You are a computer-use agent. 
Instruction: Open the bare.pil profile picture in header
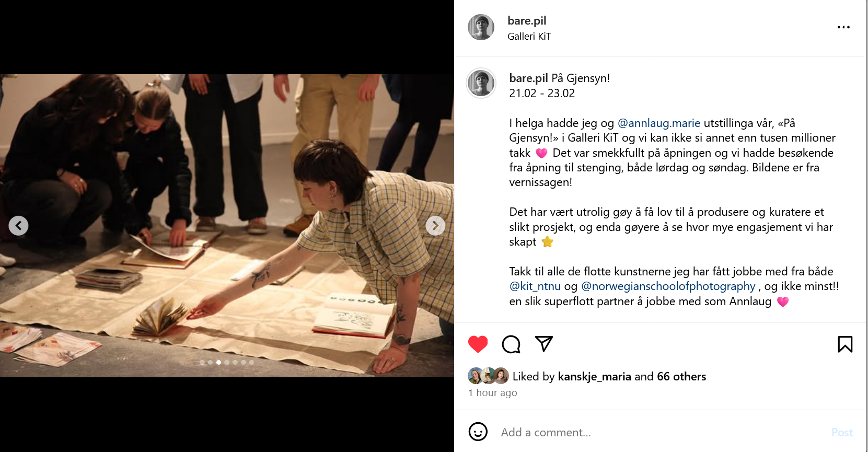coord(481,27)
